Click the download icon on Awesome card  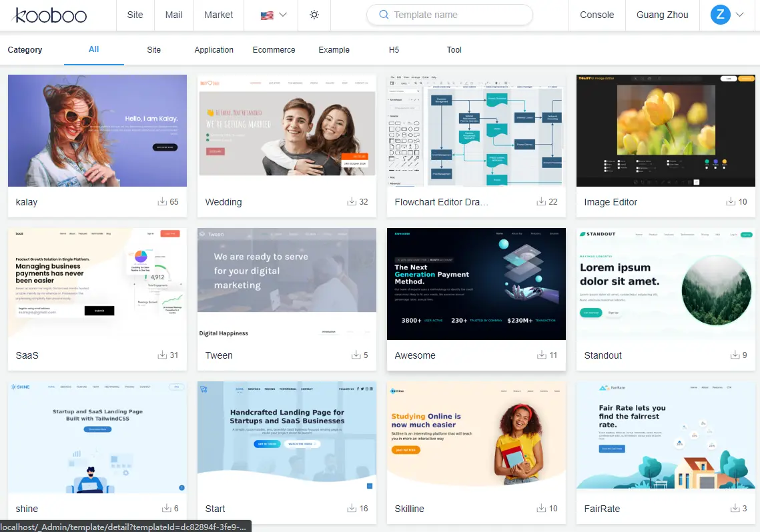click(541, 355)
